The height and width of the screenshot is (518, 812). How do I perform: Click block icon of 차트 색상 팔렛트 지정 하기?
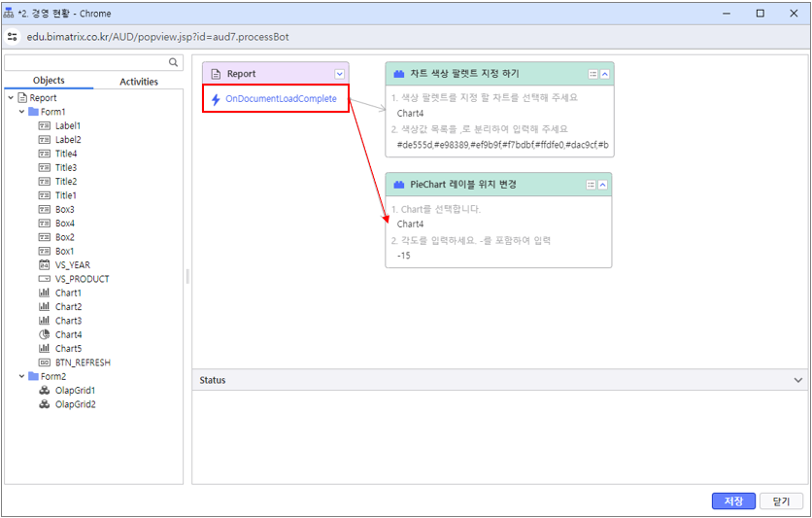coord(399,74)
